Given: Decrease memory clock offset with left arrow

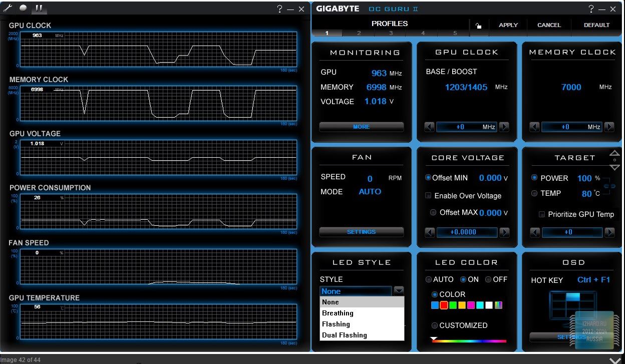Looking at the screenshot, I should [534, 127].
